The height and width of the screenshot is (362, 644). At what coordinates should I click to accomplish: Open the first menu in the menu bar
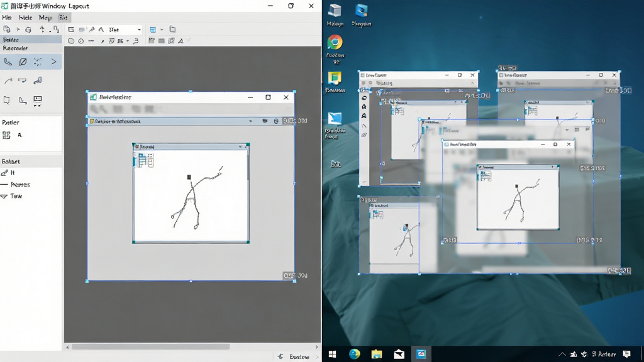(x=7, y=17)
